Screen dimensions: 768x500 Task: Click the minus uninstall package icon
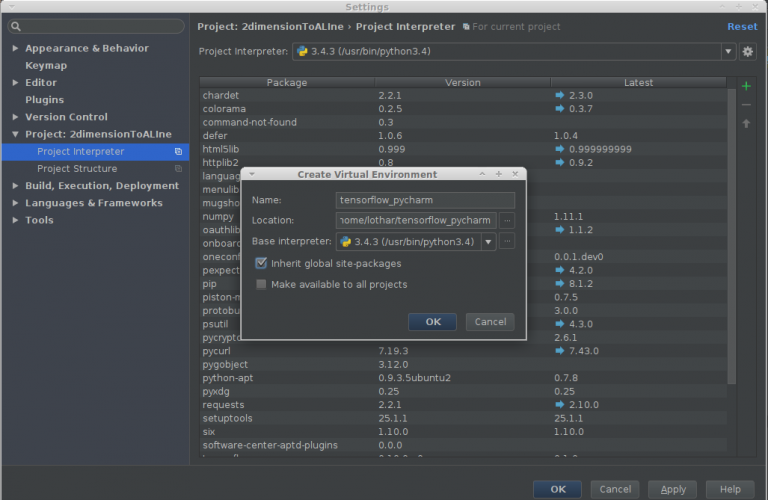point(746,105)
